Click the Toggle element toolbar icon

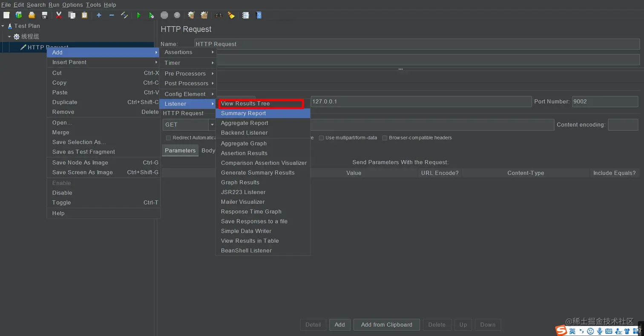(x=124, y=15)
